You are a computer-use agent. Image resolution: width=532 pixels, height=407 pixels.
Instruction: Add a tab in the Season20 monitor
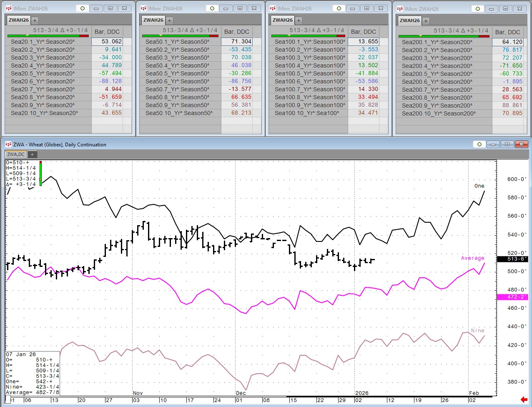[x=35, y=20]
